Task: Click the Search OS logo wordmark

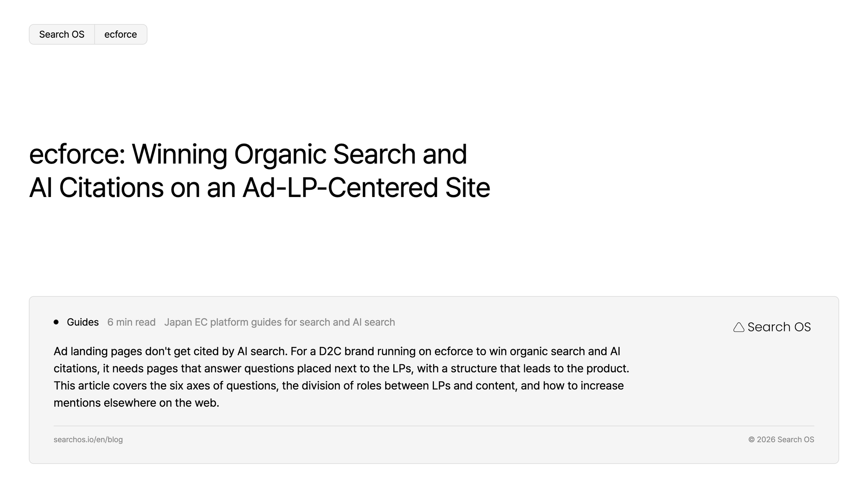Action: [779, 327]
